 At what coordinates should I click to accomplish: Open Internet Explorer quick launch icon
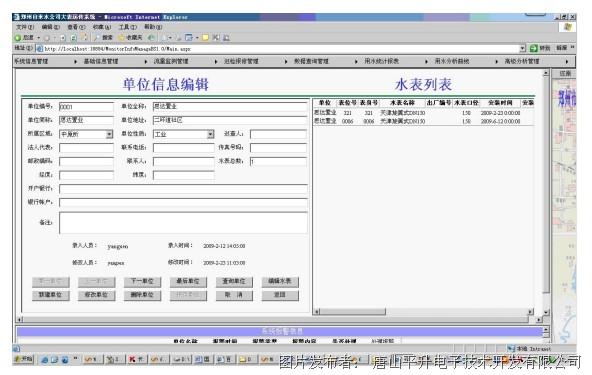pos(45,360)
